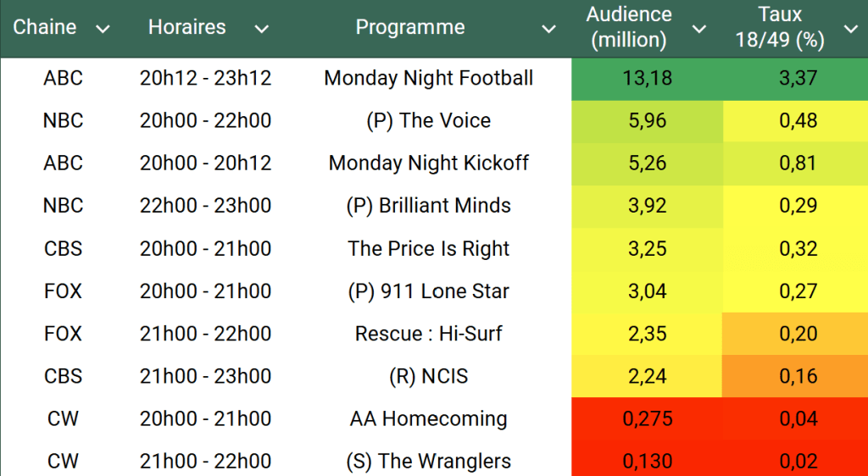Click The Price Is Right cell
Screen dimensions: 868x476
click(x=429, y=249)
